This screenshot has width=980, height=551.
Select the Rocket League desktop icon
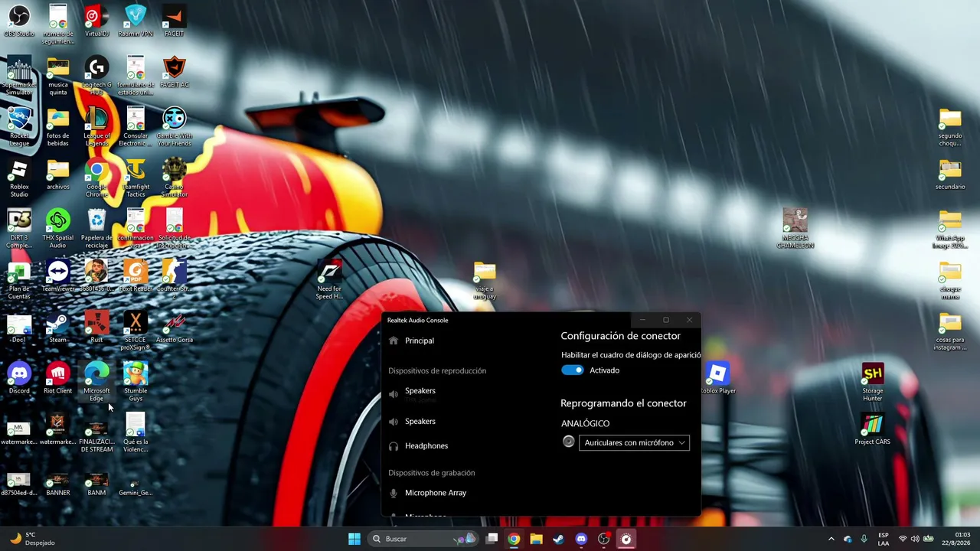click(x=19, y=127)
